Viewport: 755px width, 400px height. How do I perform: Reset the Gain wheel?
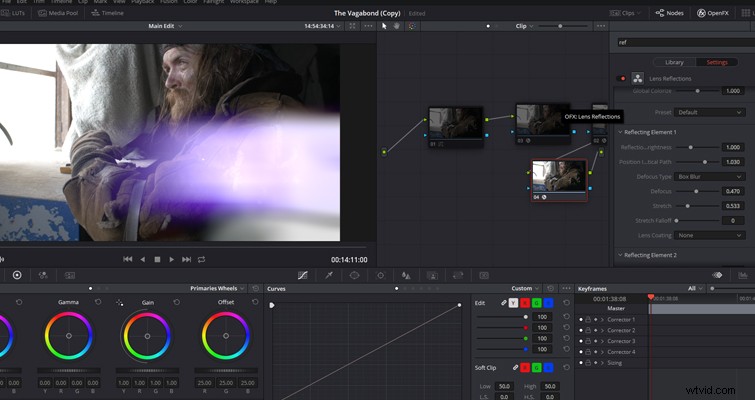[x=176, y=302]
